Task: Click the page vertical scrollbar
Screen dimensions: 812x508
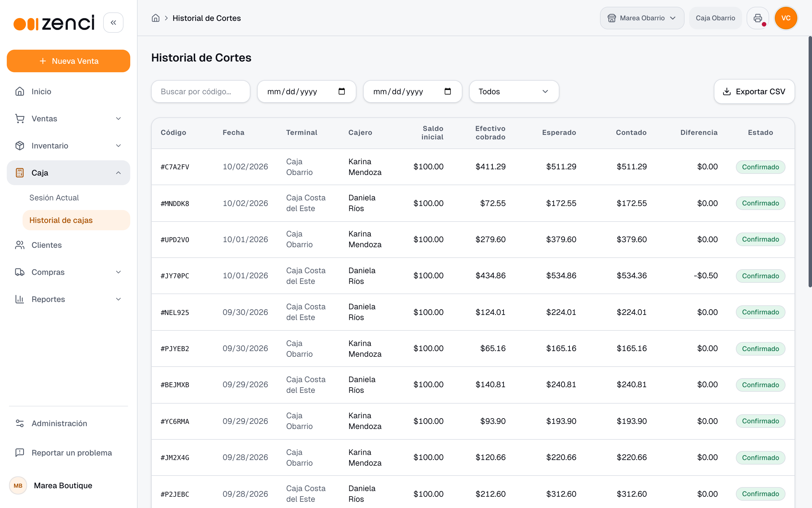Action: [810, 161]
